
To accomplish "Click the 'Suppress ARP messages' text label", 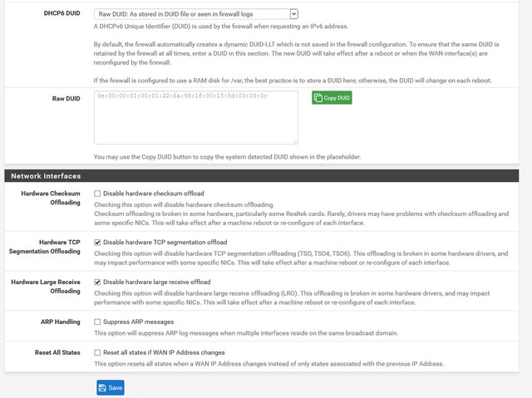I will pos(139,322).
